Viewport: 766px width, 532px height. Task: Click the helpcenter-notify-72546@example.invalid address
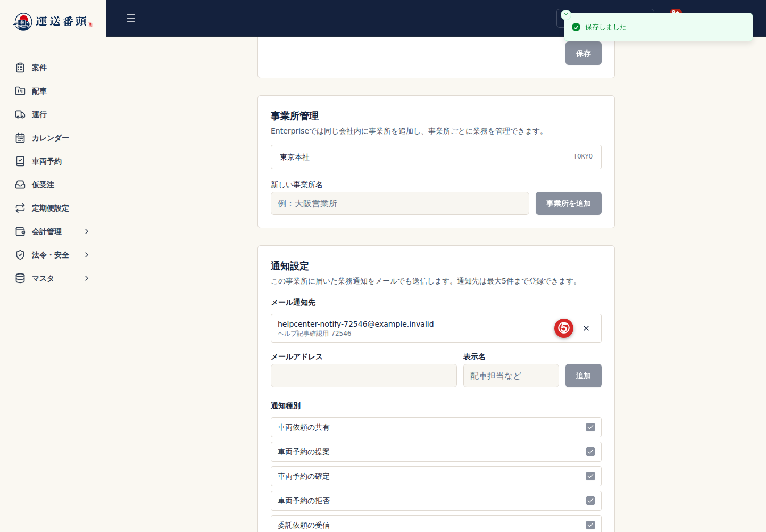(x=355, y=324)
